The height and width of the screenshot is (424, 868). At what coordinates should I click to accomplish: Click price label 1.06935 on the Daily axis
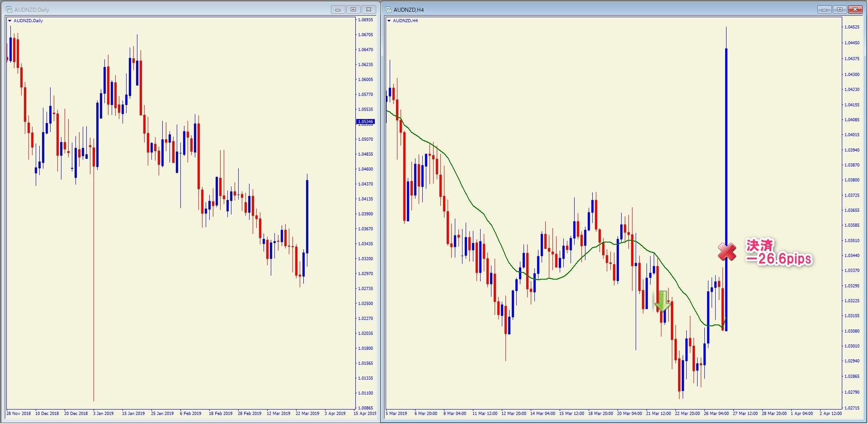click(365, 20)
